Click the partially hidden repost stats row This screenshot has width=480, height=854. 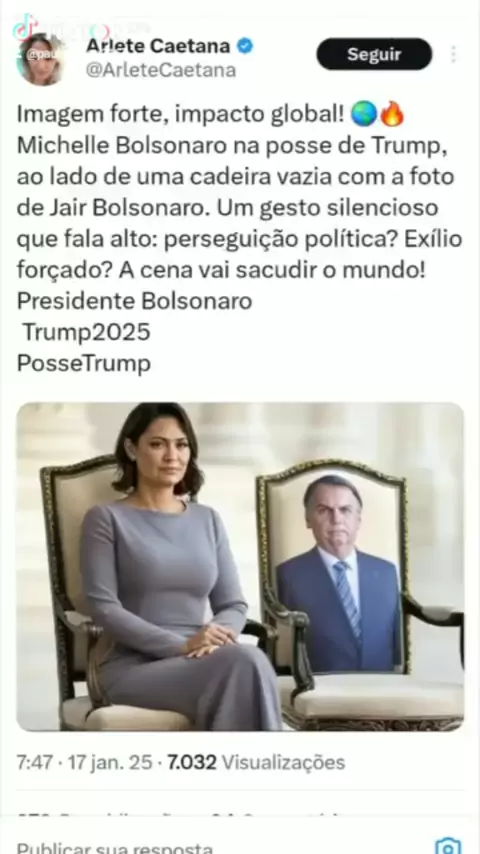[x=180, y=816]
